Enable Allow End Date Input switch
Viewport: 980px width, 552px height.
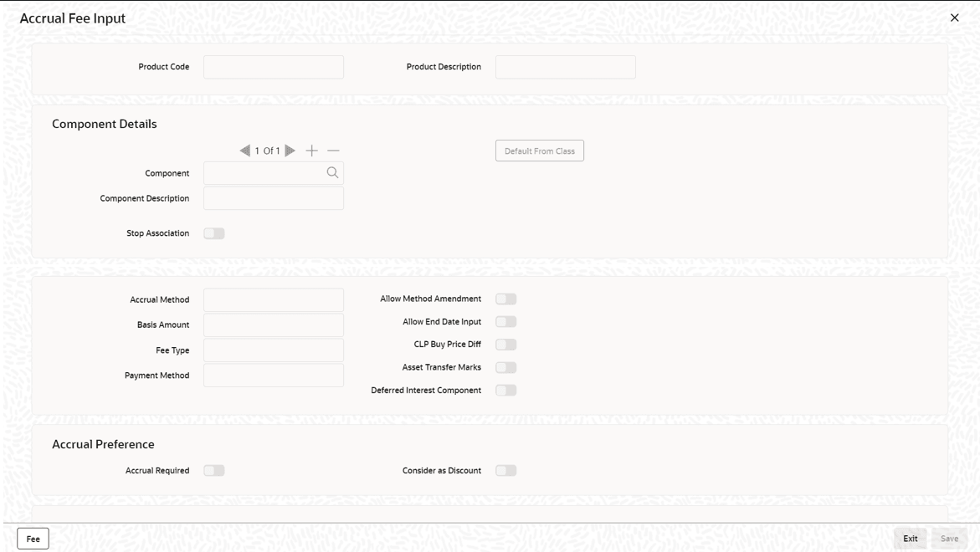[506, 322]
